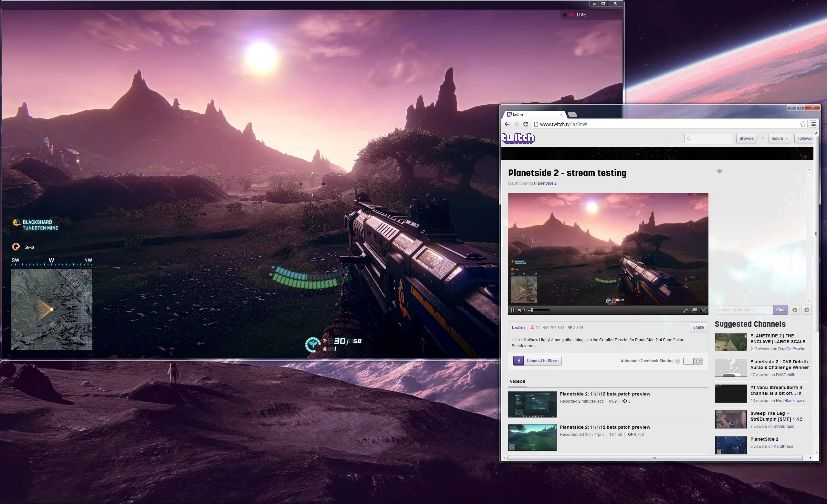827x504 pixels.
Task: Open chat settings gear icon
Action: [807, 310]
